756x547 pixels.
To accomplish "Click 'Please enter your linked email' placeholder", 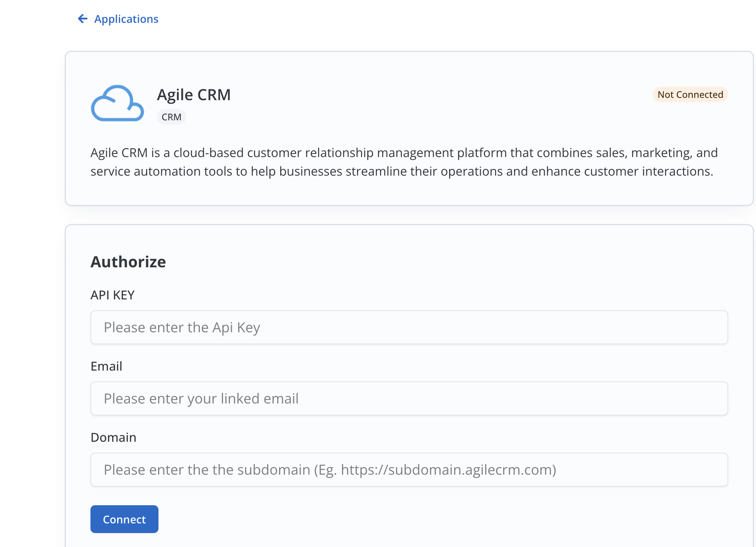I will [201, 398].
